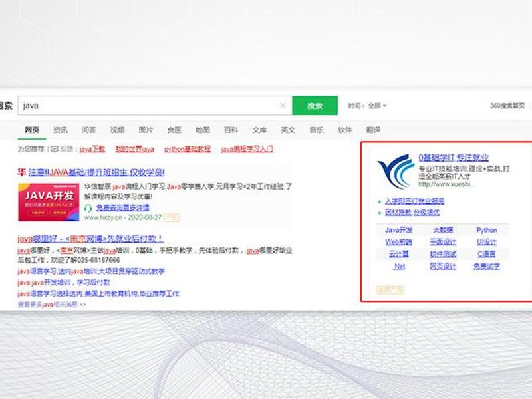Select 软件测试 in the ad course grid
This screenshot has width=532, height=399.
443,254
